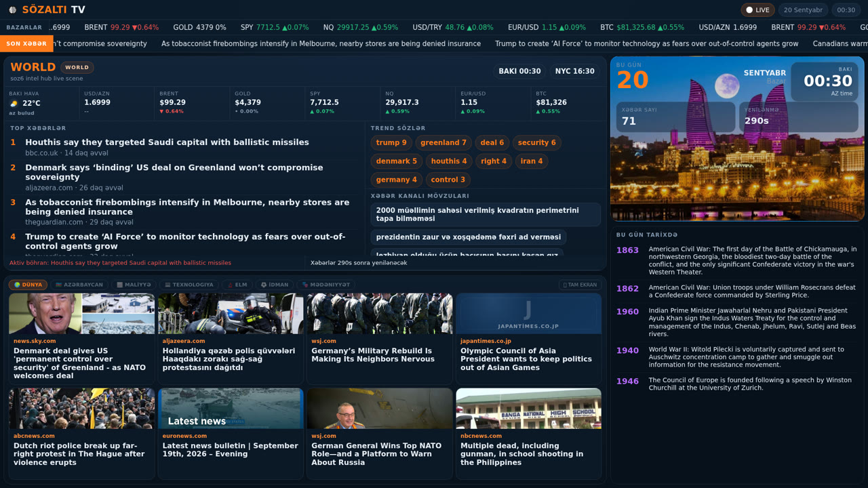Open Trump 'AI Force' headline
This screenshot has width=868, height=488.
click(185, 241)
